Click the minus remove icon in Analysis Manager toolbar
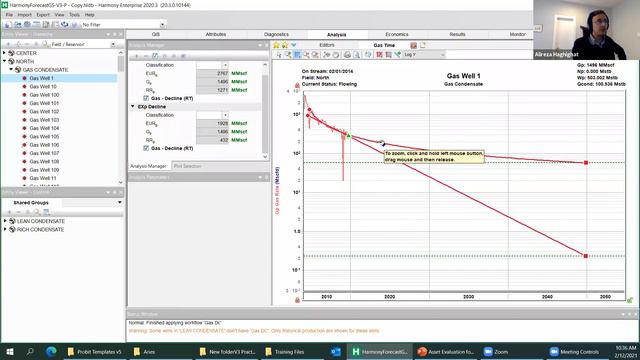The height and width of the screenshot is (360, 640). pyautogui.click(x=146, y=56)
